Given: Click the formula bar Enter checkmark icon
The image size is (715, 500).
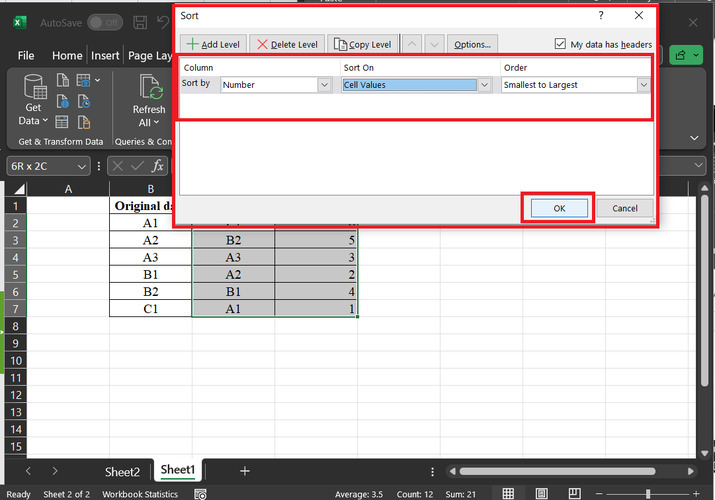Looking at the screenshot, I should [x=137, y=166].
